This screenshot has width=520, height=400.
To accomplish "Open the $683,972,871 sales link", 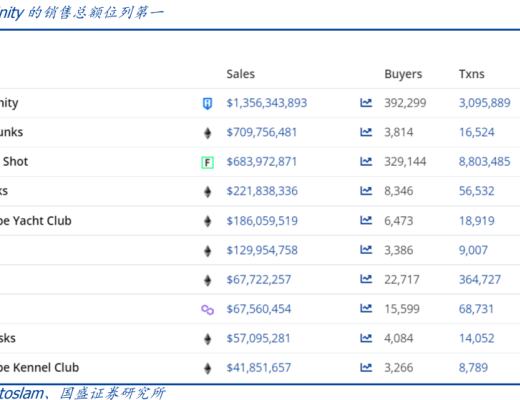I will point(262,162).
